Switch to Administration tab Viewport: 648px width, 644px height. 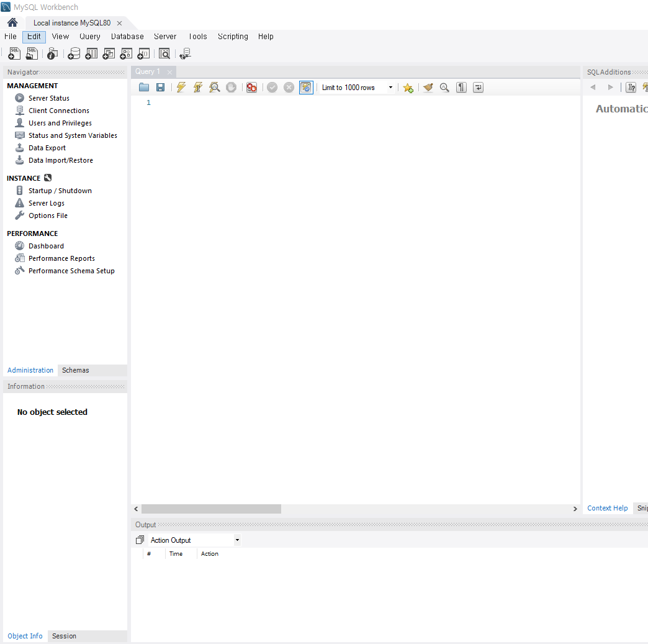click(30, 370)
